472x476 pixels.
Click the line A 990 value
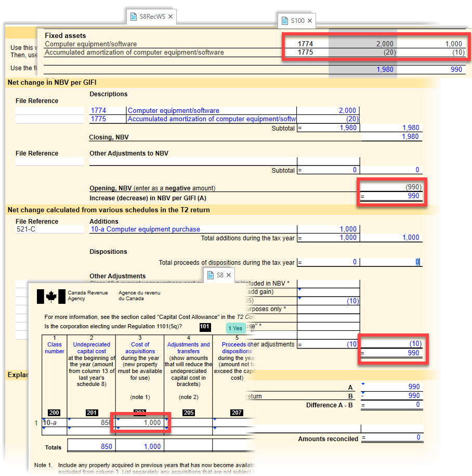click(414, 387)
